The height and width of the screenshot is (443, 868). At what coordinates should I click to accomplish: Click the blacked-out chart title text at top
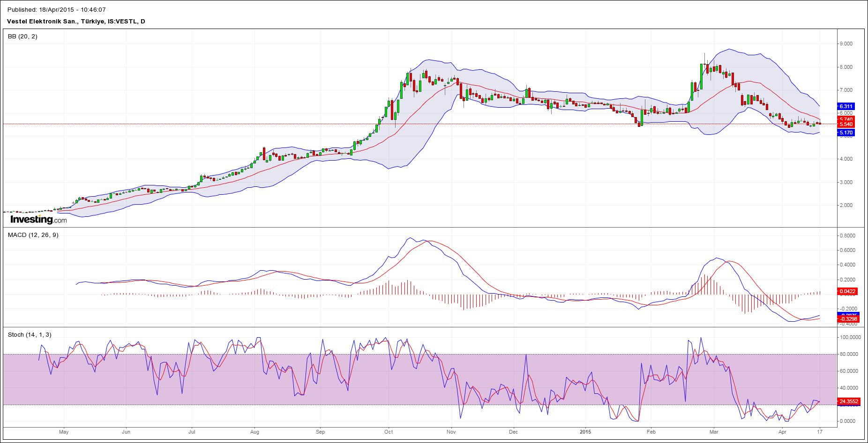coord(56,9)
